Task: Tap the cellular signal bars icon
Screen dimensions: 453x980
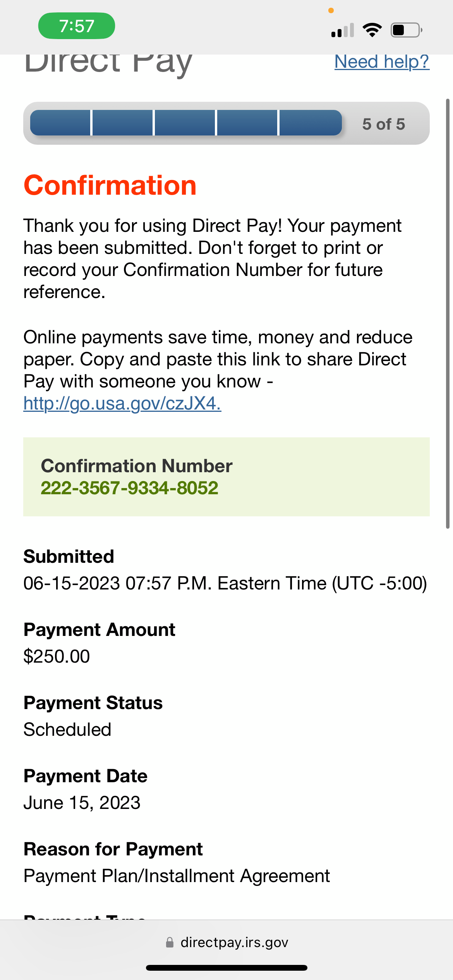Action: pyautogui.click(x=343, y=30)
